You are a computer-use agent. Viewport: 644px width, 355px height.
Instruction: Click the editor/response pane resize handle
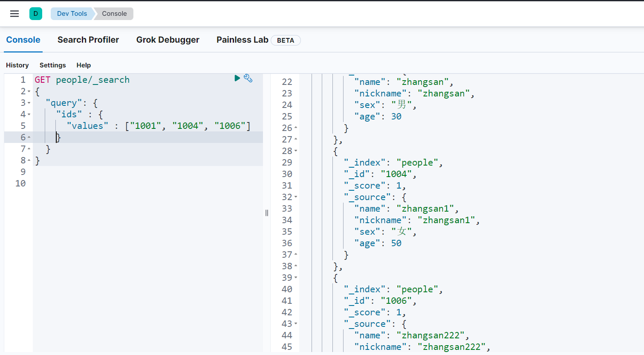coord(267,213)
